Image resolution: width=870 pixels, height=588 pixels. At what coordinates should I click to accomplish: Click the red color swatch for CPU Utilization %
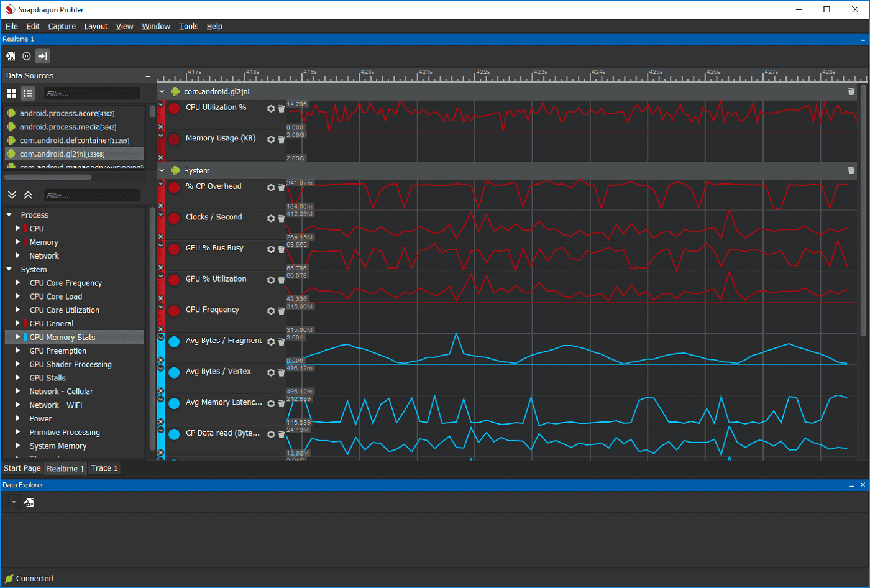pos(174,108)
